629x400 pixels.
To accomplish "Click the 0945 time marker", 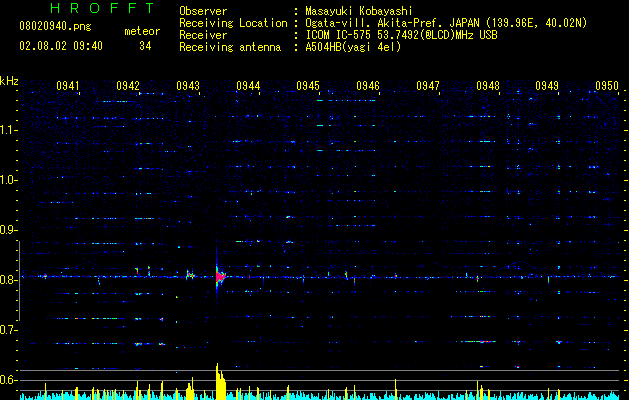I will pyautogui.click(x=308, y=86).
